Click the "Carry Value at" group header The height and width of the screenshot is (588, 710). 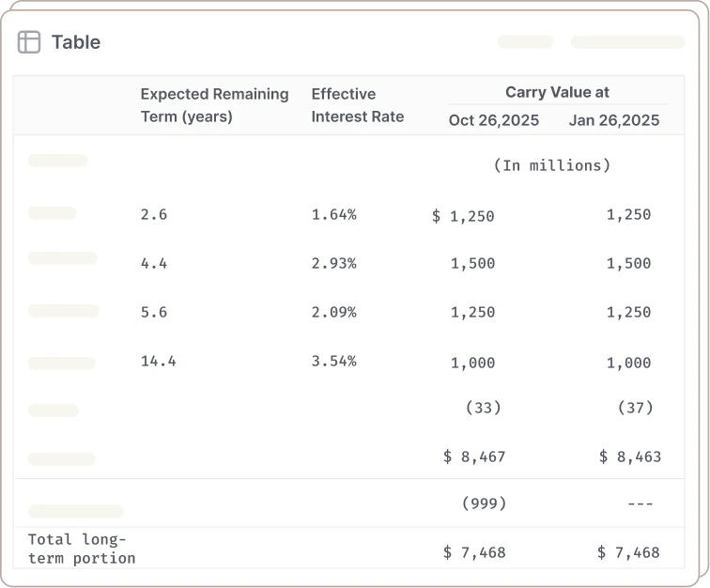click(557, 92)
